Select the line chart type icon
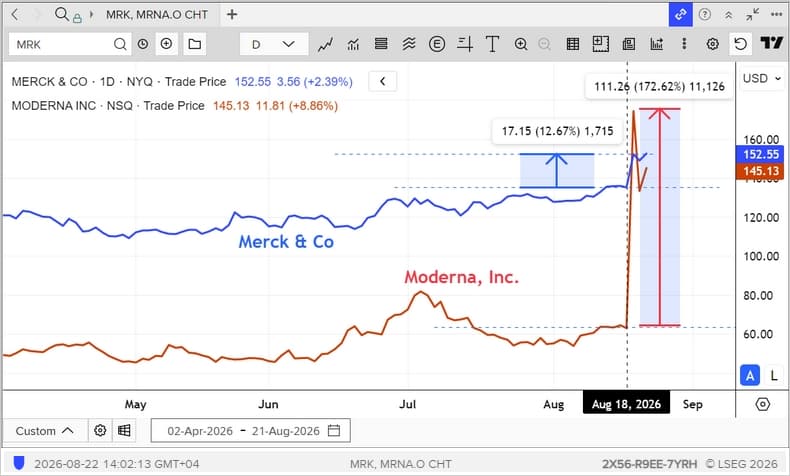The height and width of the screenshot is (476, 790). click(325, 44)
